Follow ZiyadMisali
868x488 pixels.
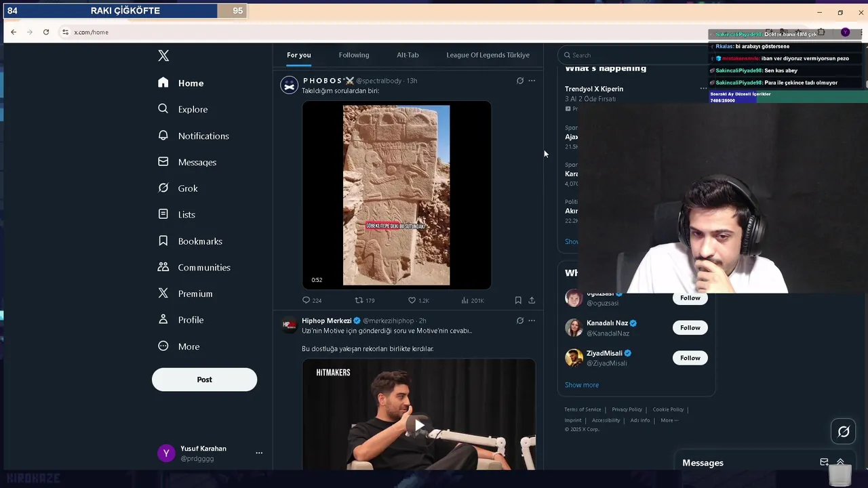[x=690, y=358]
